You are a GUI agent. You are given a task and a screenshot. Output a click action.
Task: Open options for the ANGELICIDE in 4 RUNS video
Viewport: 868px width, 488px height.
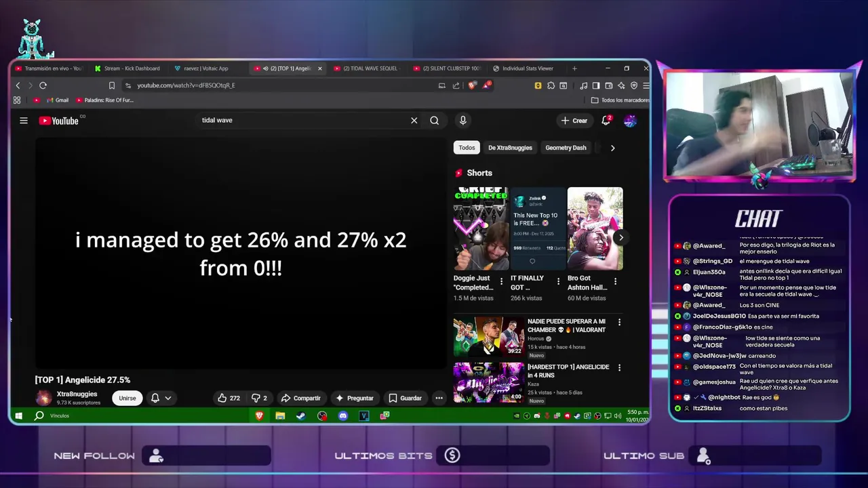pyautogui.click(x=619, y=367)
